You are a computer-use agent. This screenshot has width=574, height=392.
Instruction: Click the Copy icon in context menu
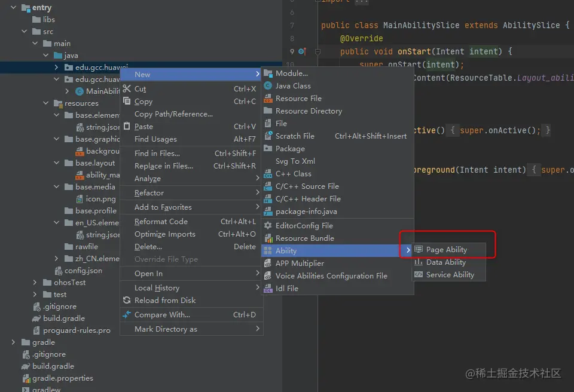pyautogui.click(x=127, y=101)
